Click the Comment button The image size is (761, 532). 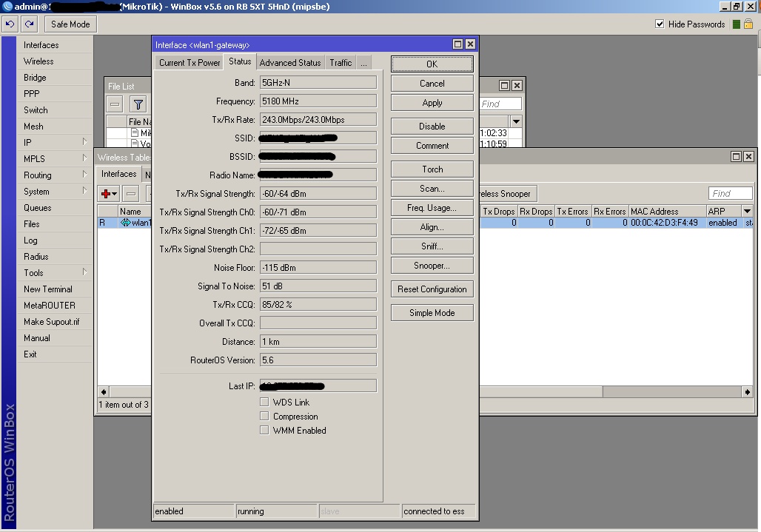[432, 146]
